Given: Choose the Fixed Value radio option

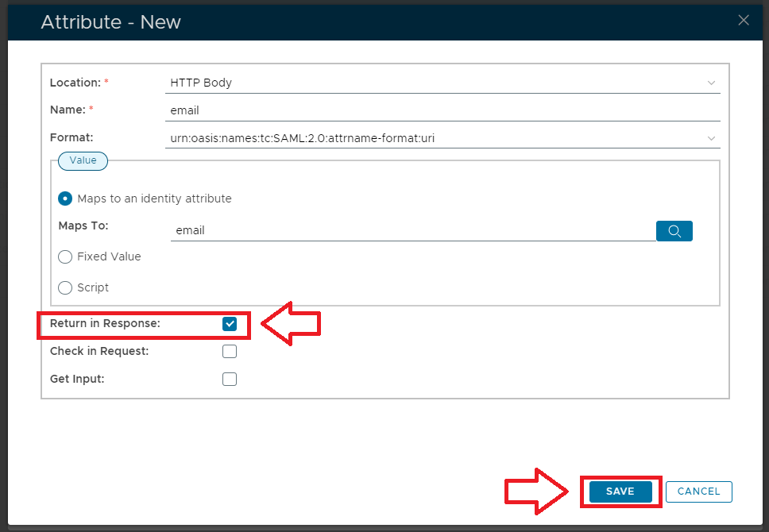Looking at the screenshot, I should (x=65, y=256).
